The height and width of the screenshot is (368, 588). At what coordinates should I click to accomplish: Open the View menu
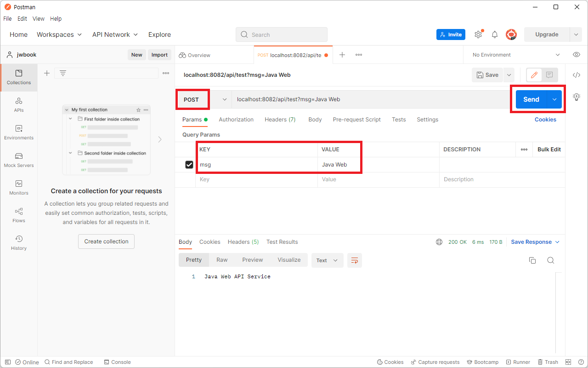(39, 19)
